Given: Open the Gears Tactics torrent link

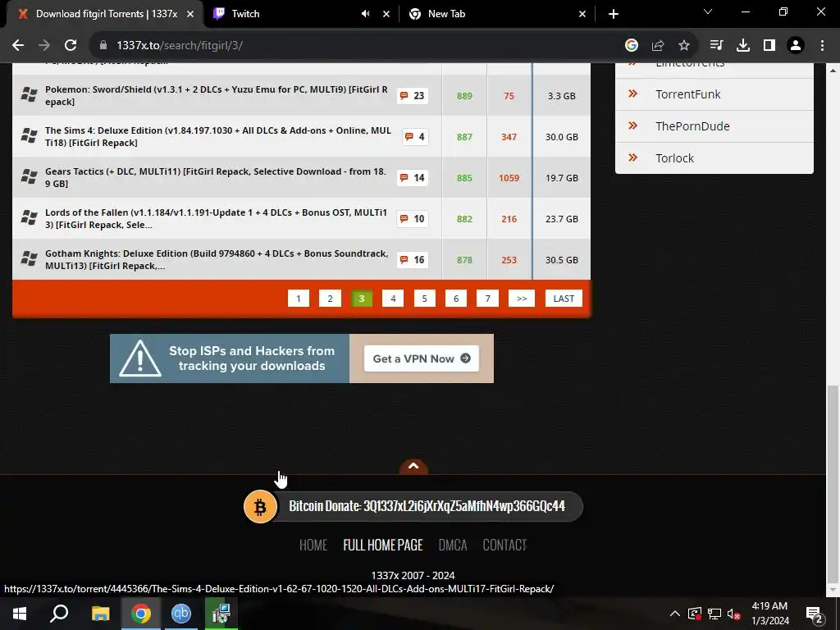Looking at the screenshot, I should point(216,177).
